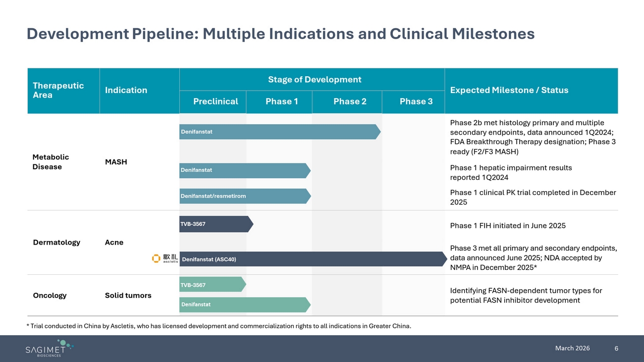Viewport: 644px width, 362px height.
Task: Click the Phase 1 FIH initiated status text
Action: 507,226
